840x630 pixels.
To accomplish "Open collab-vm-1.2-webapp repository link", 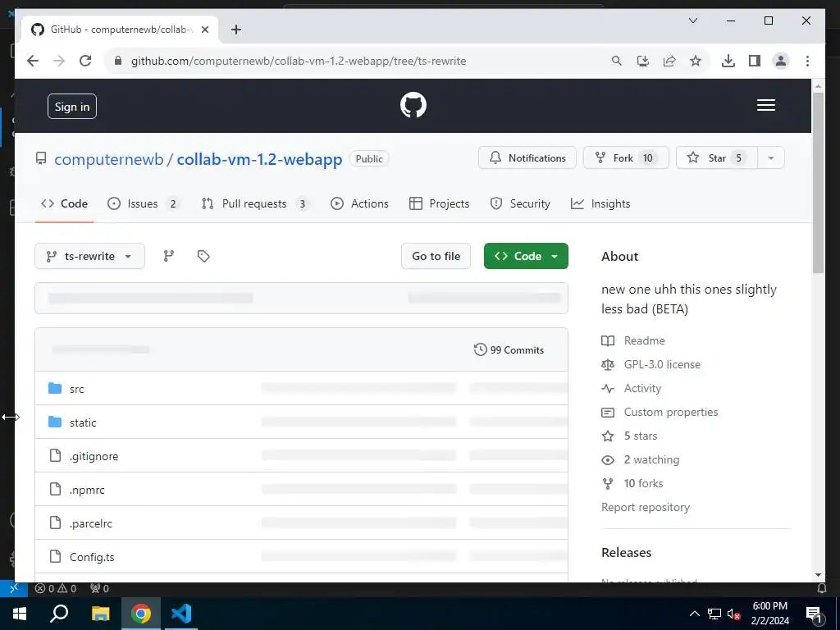I will [259, 159].
